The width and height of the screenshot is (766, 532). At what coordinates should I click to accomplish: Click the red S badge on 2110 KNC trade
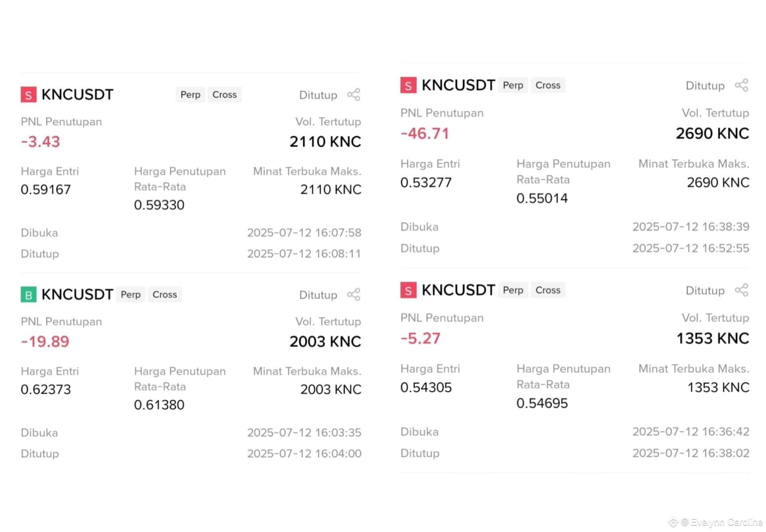pos(28,95)
